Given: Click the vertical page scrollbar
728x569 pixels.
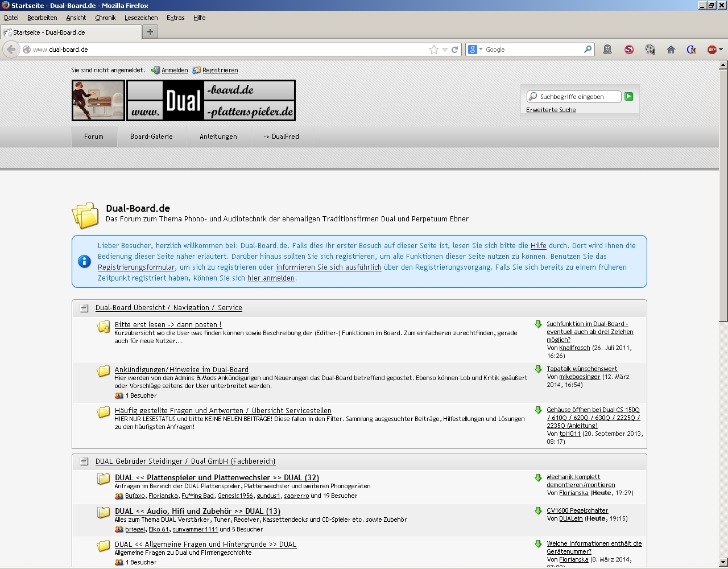Looking at the screenshot, I should [x=723, y=341].
